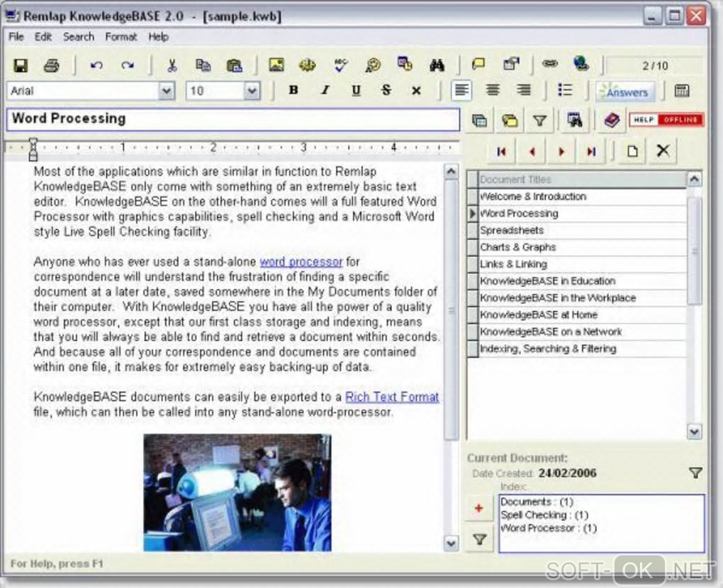Click the calendar icon beside Answers
Image resolution: width=723 pixels, height=588 pixels.
pos(681,91)
